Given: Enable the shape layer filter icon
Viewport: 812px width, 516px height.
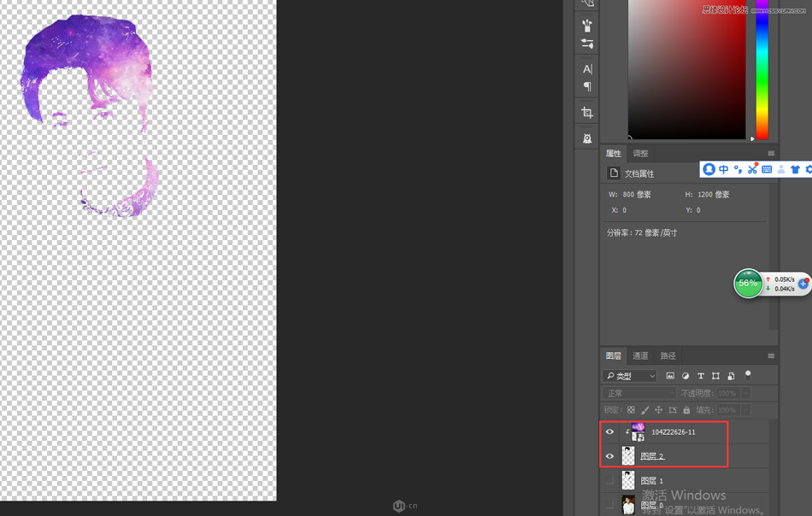Looking at the screenshot, I should click(x=715, y=376).
